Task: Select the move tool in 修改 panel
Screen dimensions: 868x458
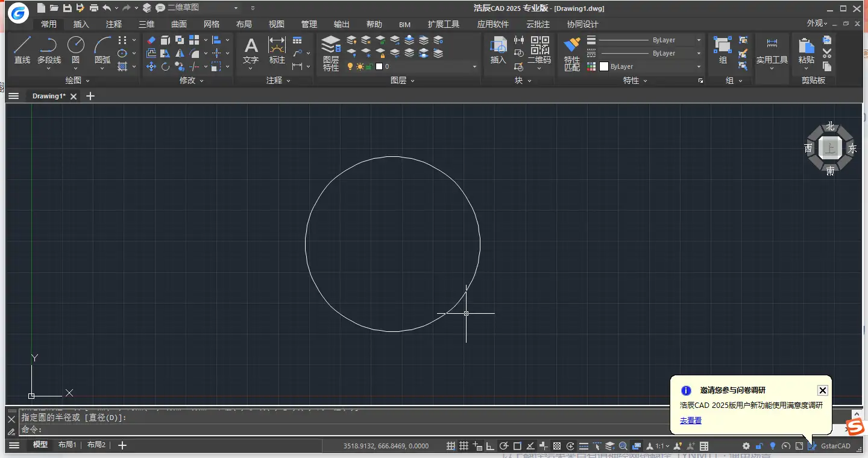Action: coord(151,66)
